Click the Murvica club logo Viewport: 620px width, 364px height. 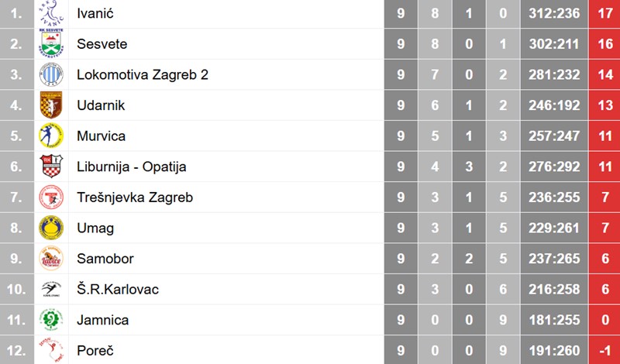52,136
